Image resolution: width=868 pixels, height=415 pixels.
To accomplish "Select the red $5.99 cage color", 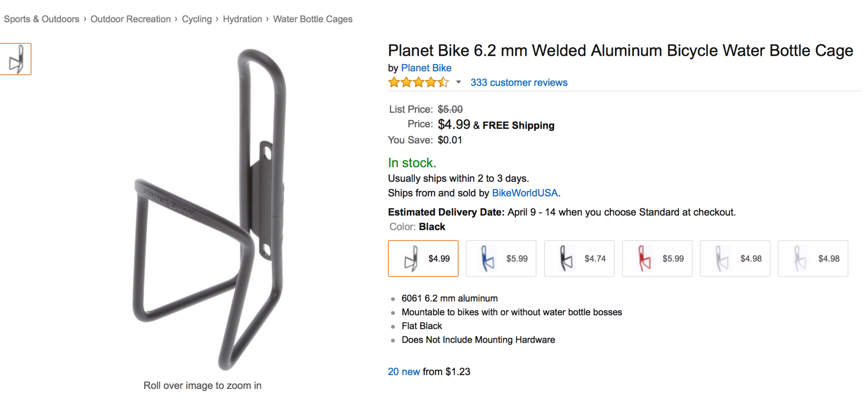I will [657, 259].
